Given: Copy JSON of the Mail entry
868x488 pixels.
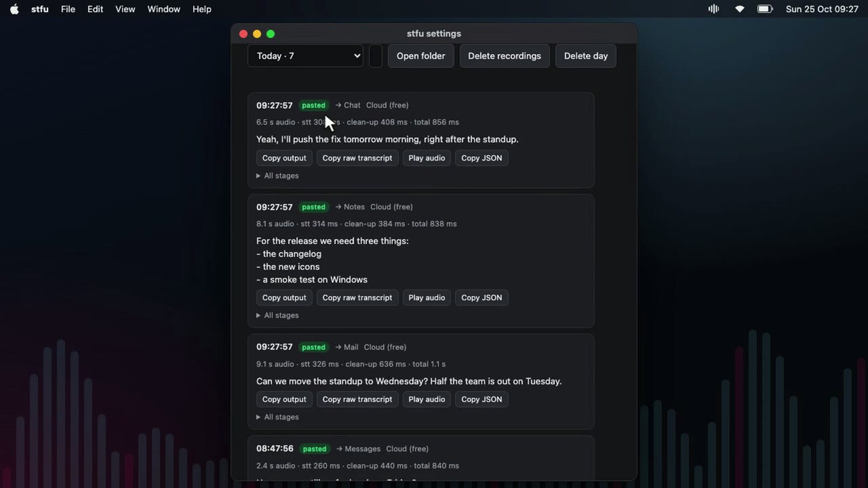Looking at the screenshot, I should [x=481, y=399].
